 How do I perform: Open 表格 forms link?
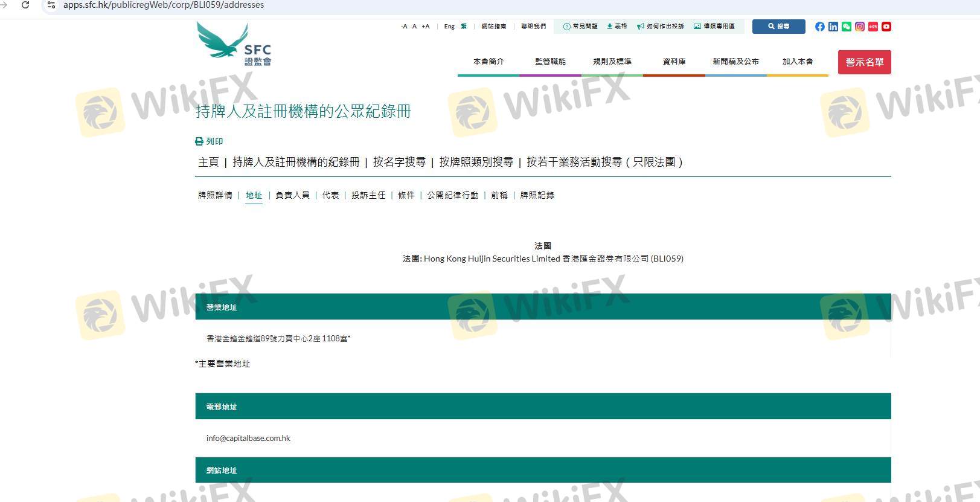(617, 27)
